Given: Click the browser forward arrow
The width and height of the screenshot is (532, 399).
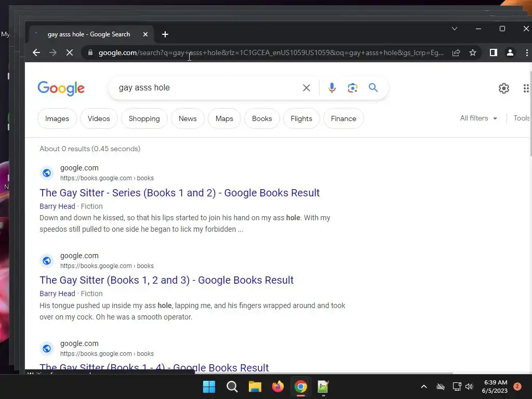Looking at the screenshot, I should click(x=52, y=52).
